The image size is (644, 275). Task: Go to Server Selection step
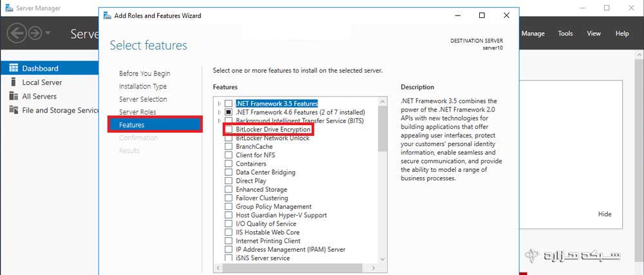143,99
